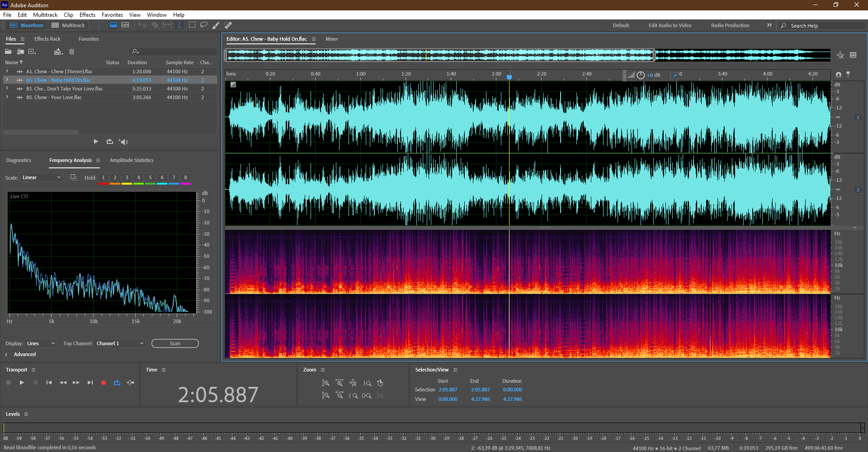This screenshot has height=452, width=868.
Task: Open the New File dropdown
Action: (x=32, y=52)
